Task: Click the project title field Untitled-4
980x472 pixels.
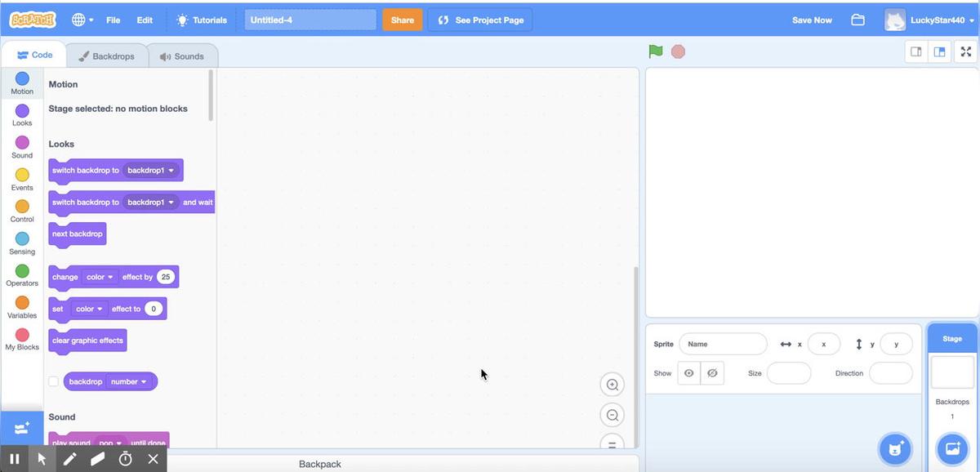Action: (310, 20)
